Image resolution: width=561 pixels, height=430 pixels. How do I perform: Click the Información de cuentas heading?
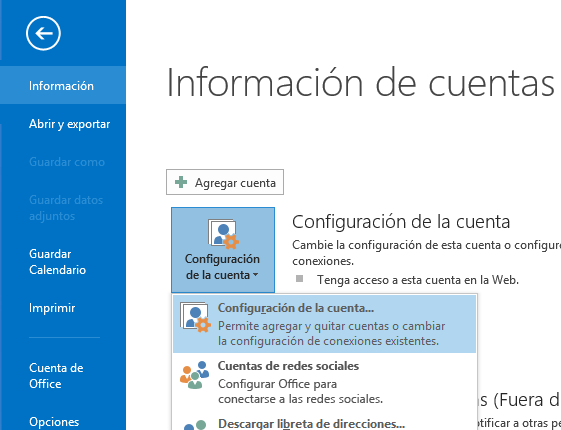[x=361, y=83]
